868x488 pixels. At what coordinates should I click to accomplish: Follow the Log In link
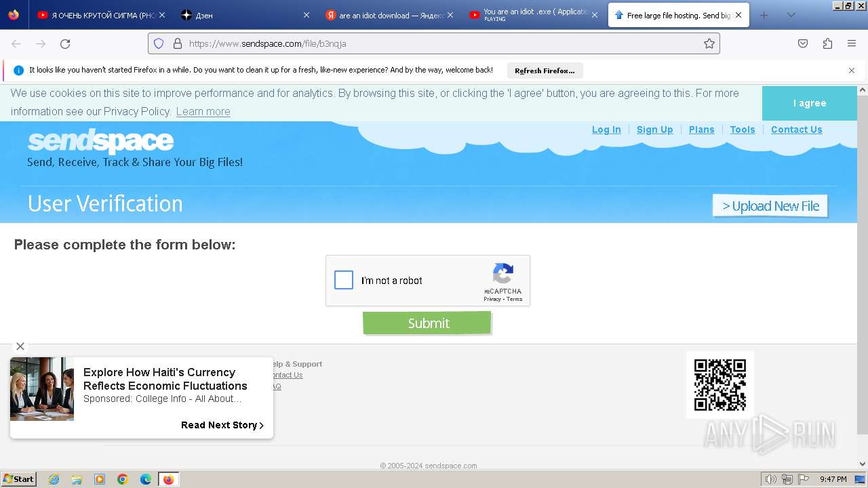606,129
